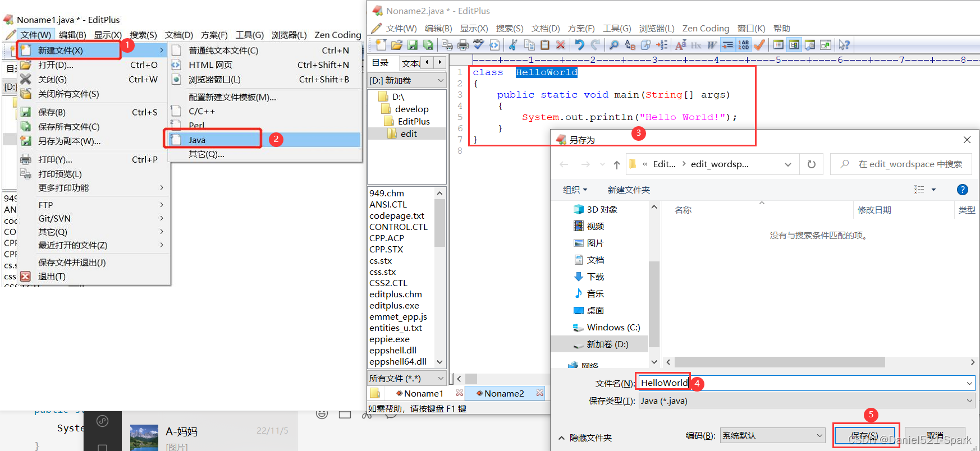Screen dimensions: 980x451
Task: Click the Redo arrow icon
Action: (x=596, y=45)
